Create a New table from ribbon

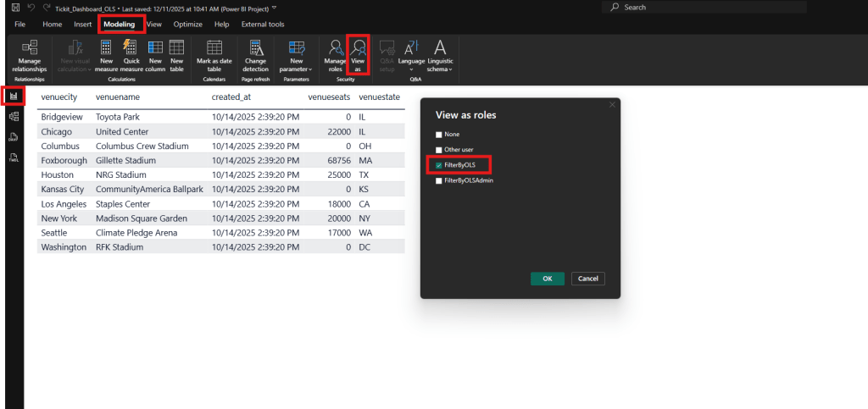pyautogui.click(x=176, y=54)
